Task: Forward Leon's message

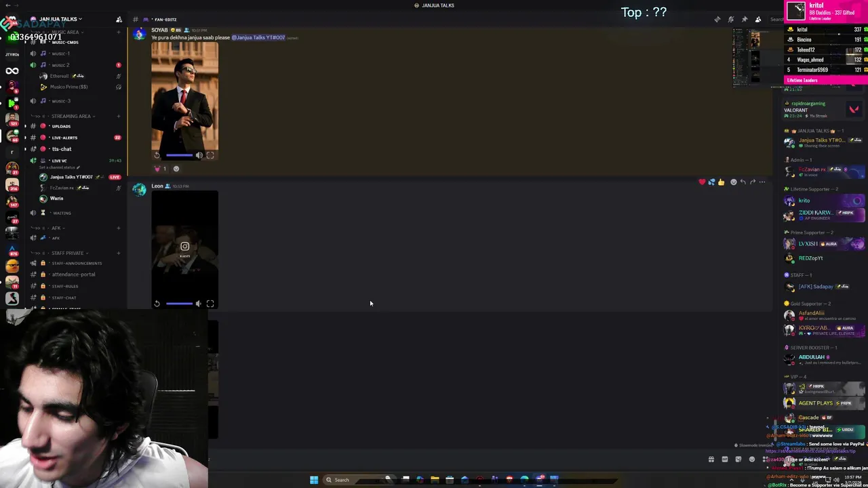Action: [752, 182]
